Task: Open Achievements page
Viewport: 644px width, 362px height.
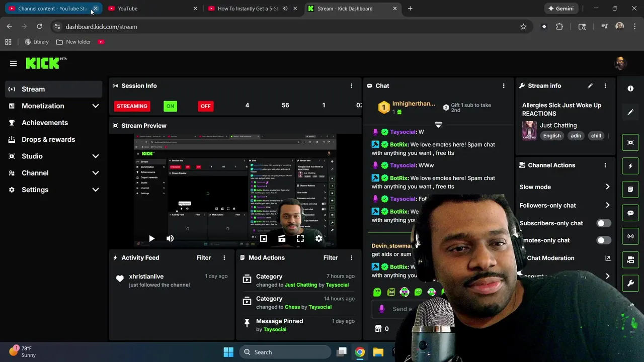Action: 44,123
